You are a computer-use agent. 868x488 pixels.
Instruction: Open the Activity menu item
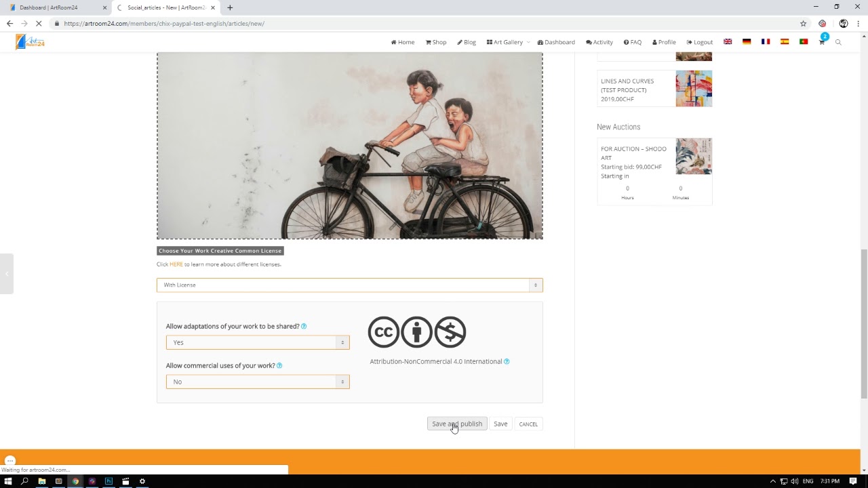click(599, 42)
